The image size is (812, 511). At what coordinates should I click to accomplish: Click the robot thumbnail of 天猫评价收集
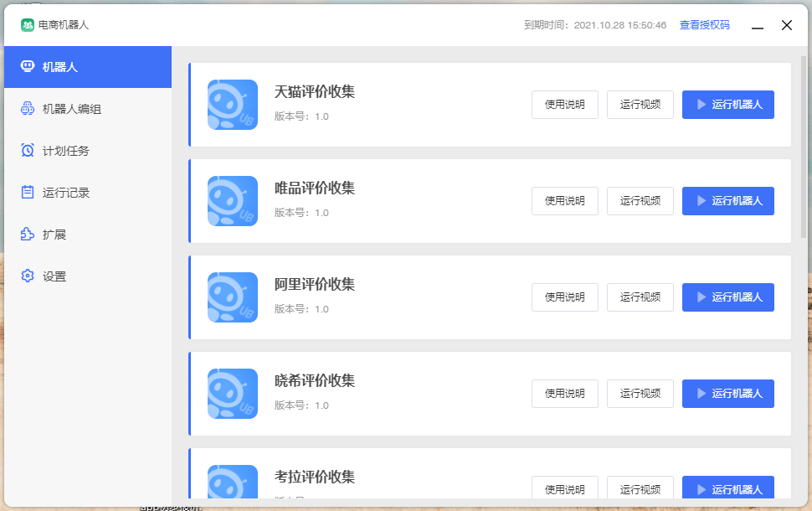tap(233, 105)
